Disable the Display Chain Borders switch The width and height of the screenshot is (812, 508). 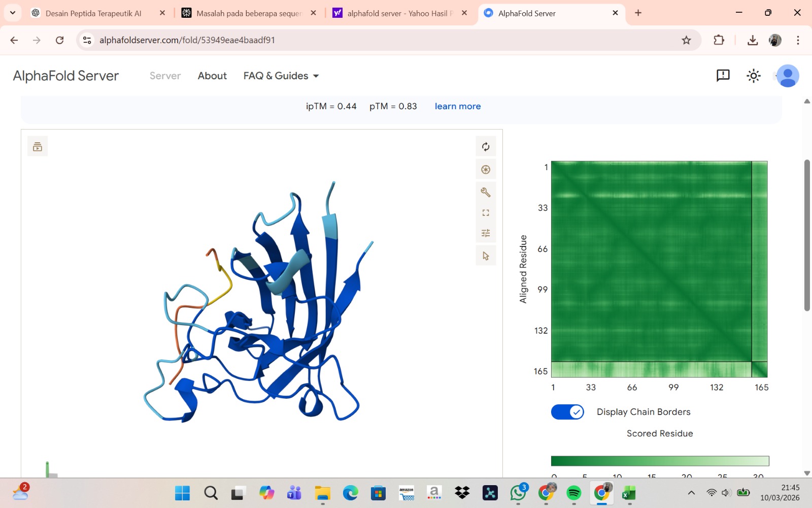567,412
